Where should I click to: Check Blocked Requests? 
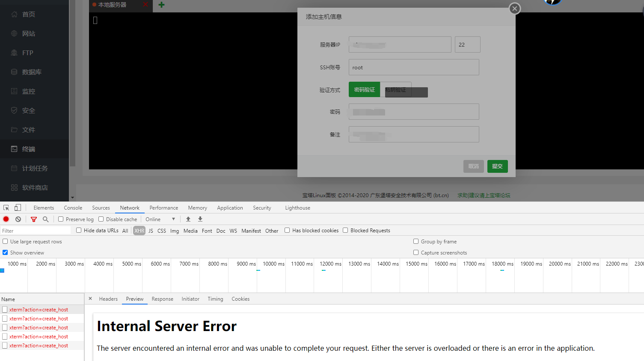345,230
